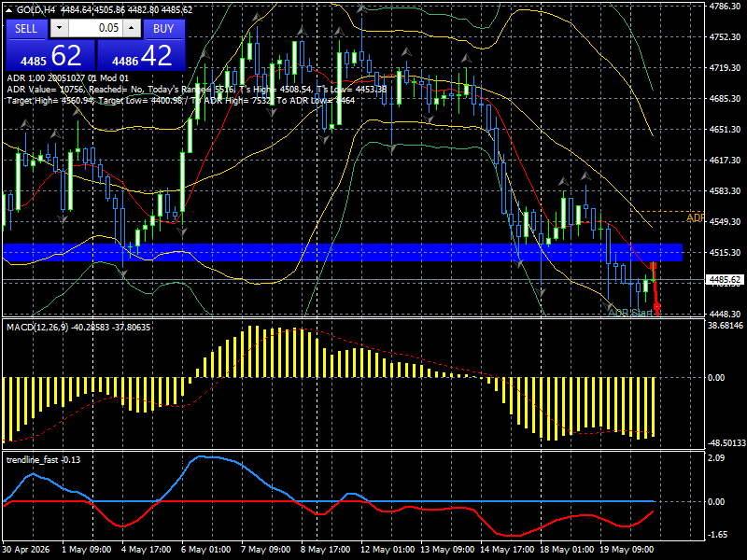Click the trendline_fast -0.13 indicator label
This screenshot has height=560, width=747.
(43, 460)
